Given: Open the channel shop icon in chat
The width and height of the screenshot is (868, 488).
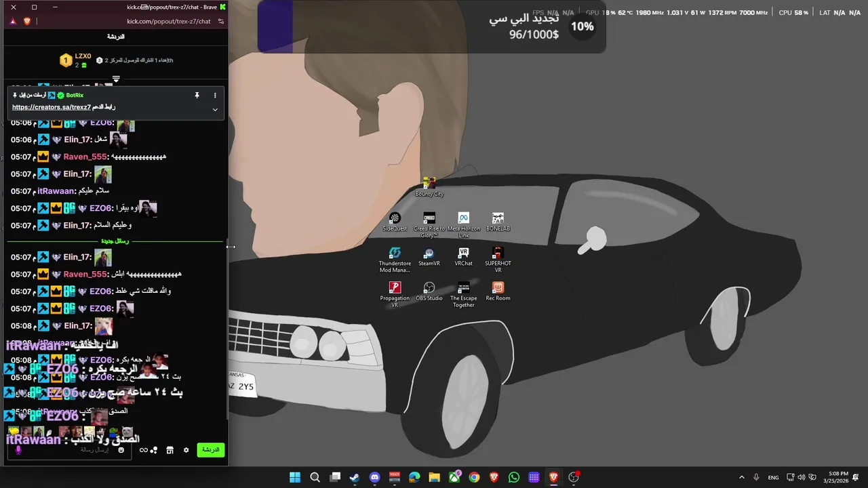Looking at the screenshot, I should (x=170, y=450).
